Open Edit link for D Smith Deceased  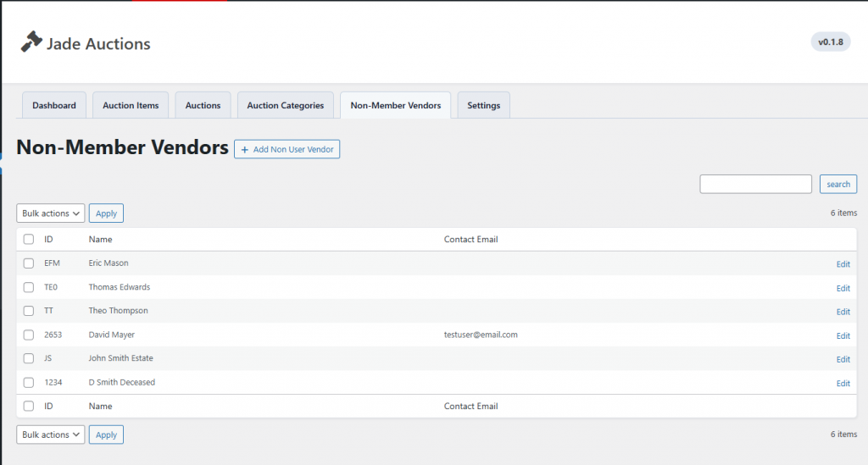(x=843, y=383)
